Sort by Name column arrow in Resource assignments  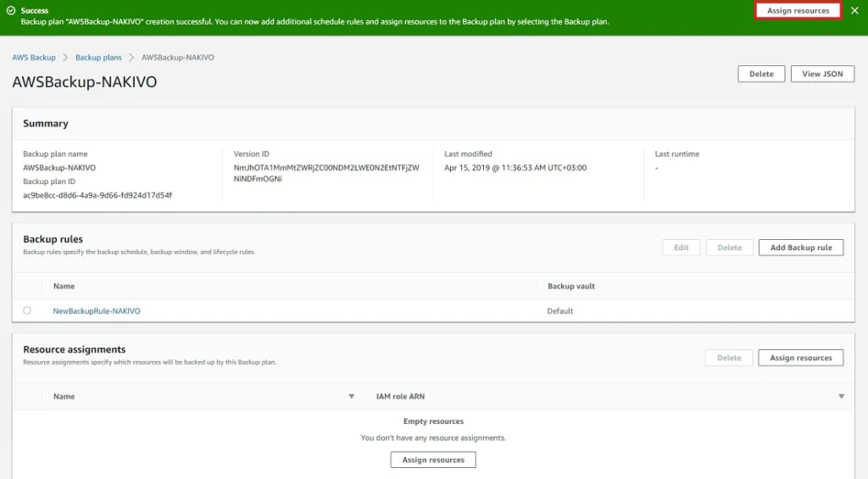click(352, 397)
